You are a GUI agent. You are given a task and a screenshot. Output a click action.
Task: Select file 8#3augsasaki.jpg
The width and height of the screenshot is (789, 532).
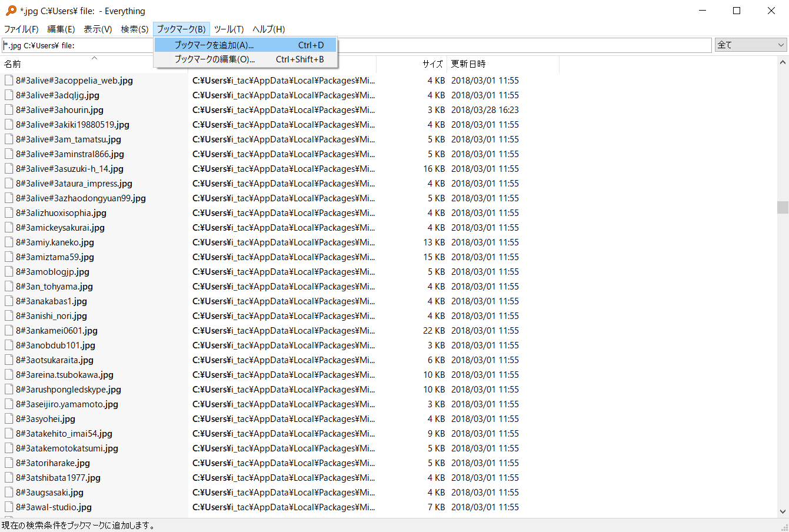[x=50, y=493]
